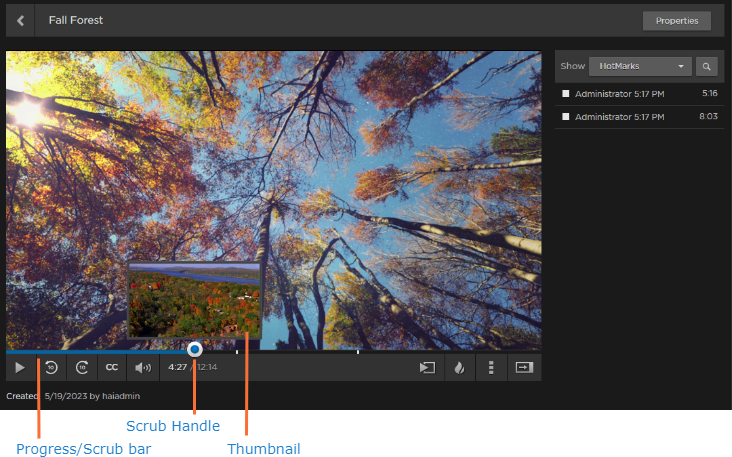
Task: Add a HotMark with flame icon
Action: click(459, 367)
